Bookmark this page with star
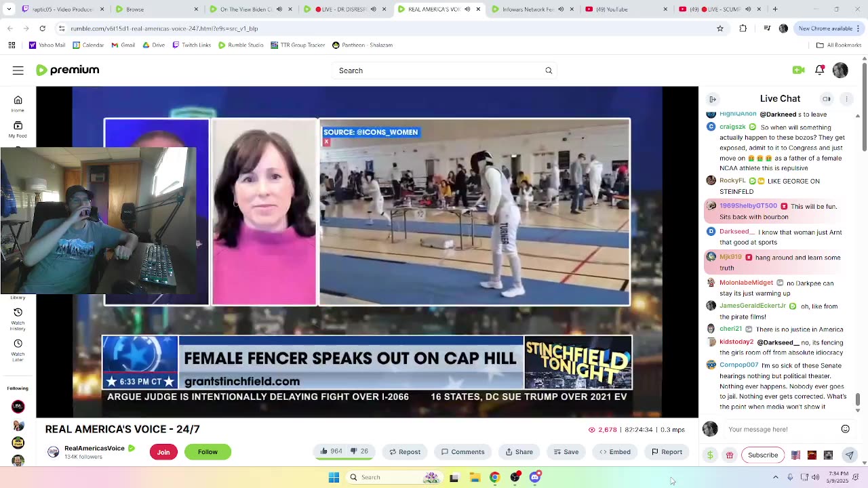 point(720,28)
